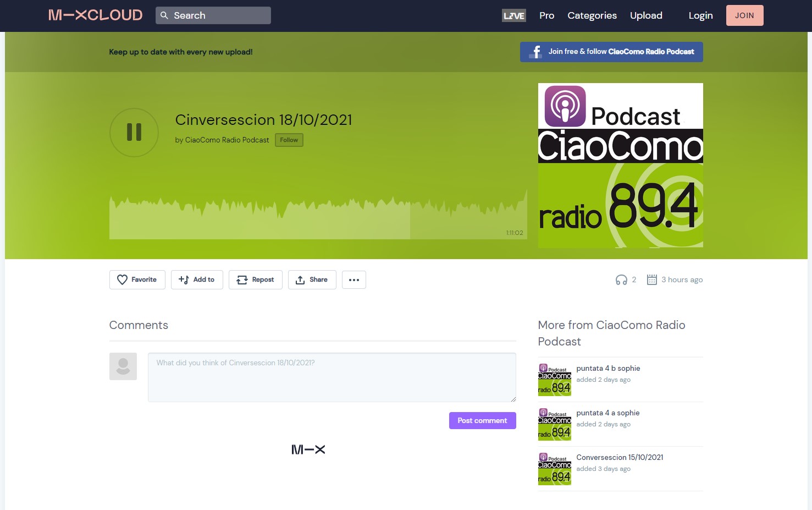812x510 pixels.
Task: Click the JOIN button
Action: pyautogui.click(x=744, y=15)
